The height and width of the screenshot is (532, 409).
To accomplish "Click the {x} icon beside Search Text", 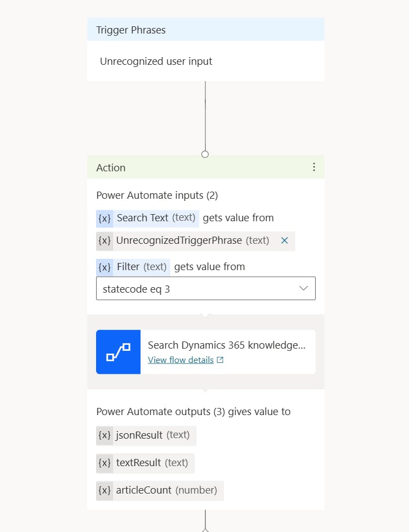I will pyautogui.click(x=104, y=218).
